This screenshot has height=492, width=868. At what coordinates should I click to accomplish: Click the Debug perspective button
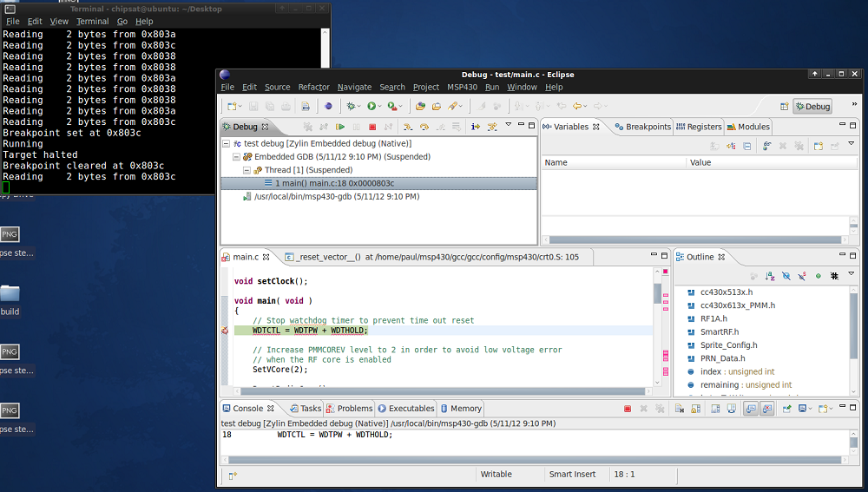coord(812,106)
